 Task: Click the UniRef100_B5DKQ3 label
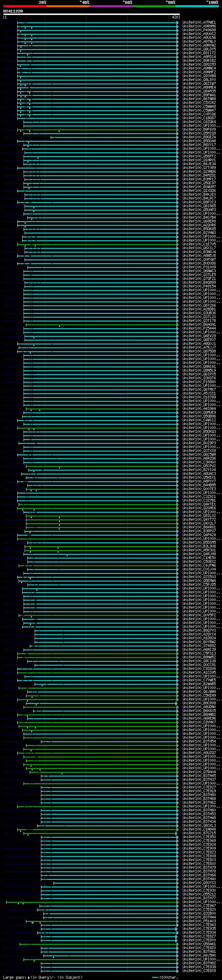(x=199, y=431)
